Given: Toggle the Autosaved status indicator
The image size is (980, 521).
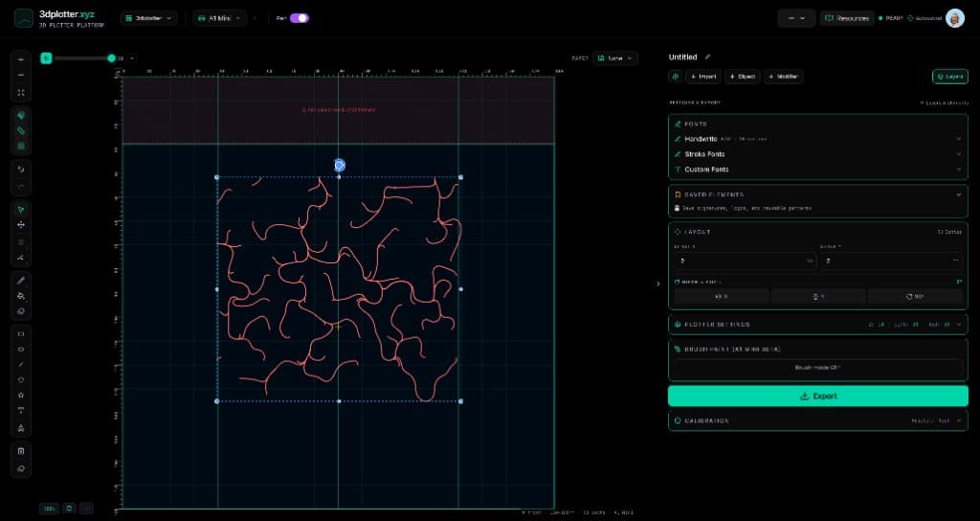Looking at the screenshot, I should click(924, 18).
